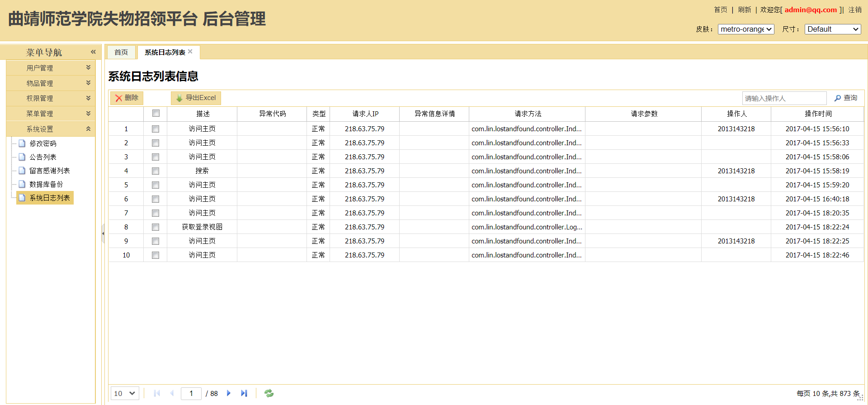Jump to the last page
This screenshot has height=405, width=868.
[x=244, y=393]
